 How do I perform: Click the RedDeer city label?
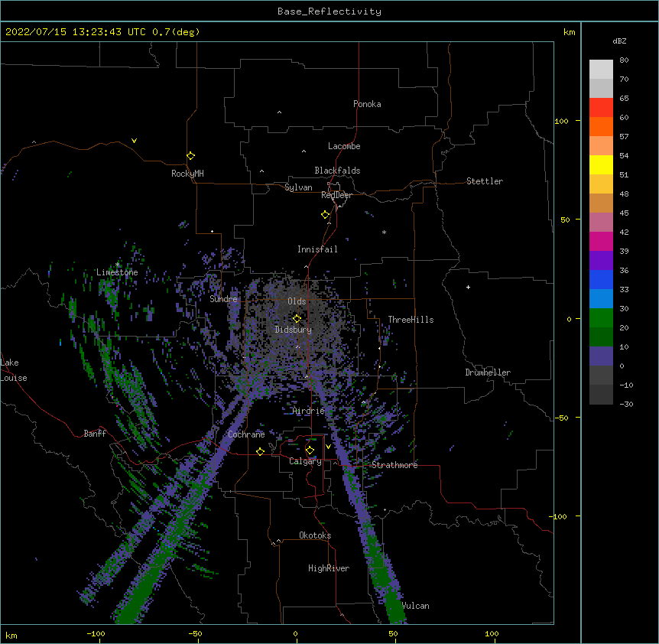click(336, 195)
